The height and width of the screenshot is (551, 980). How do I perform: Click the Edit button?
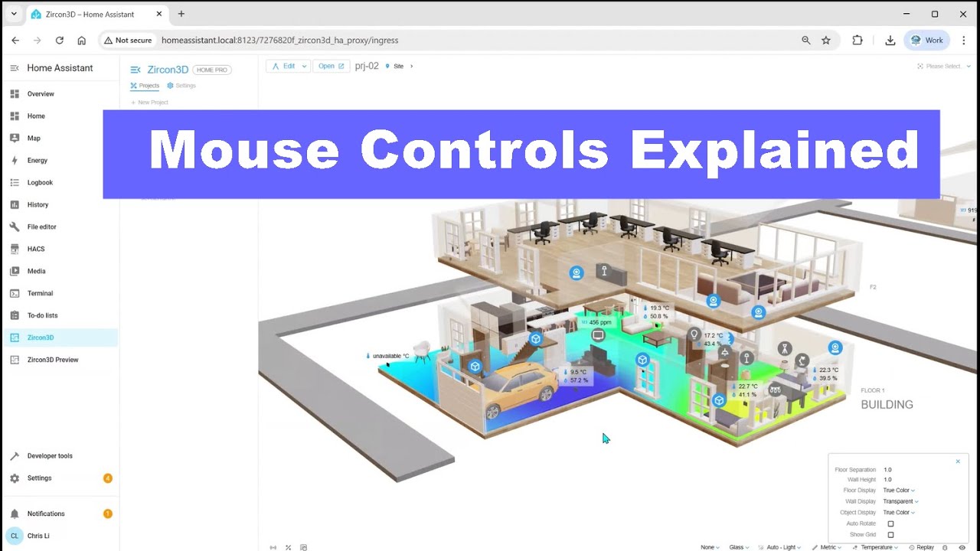tap(283, 67)
